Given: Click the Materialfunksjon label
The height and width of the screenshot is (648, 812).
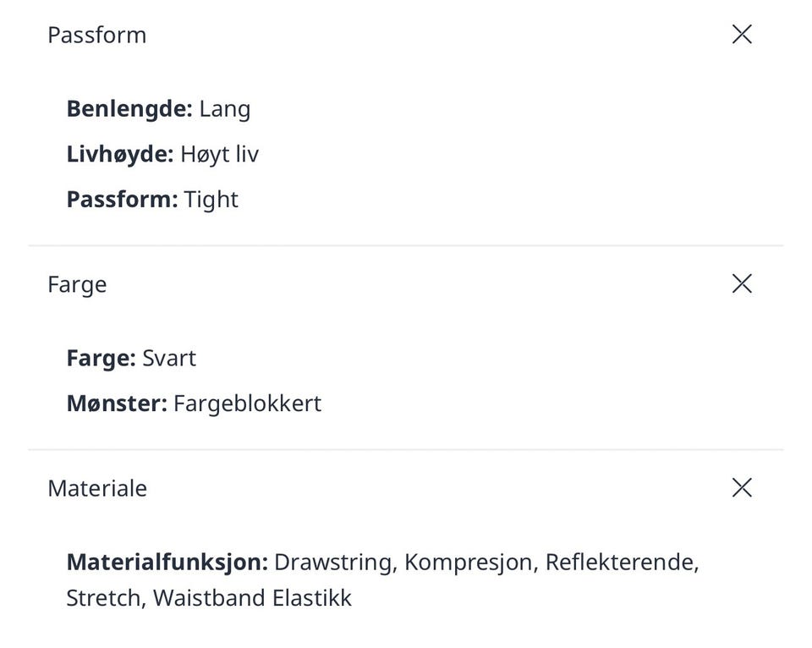Looking at the screenshot, I should tap(167, 562).
